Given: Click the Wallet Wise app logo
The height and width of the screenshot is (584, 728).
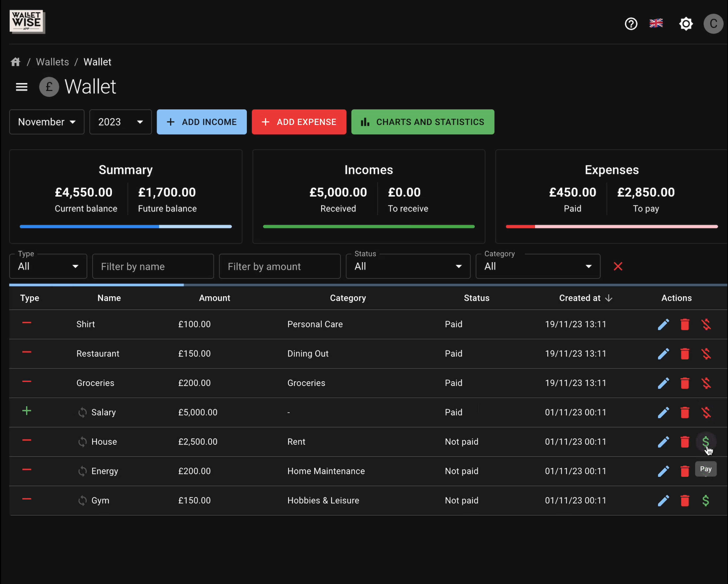Looking at the screenshot, I should [x=27, y=22].
